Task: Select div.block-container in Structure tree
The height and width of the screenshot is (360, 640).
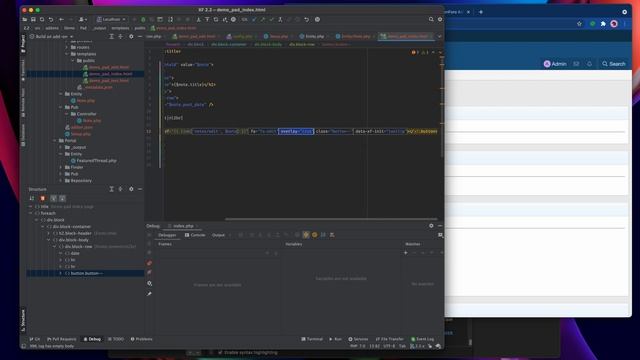Action: tap(71, 227)
